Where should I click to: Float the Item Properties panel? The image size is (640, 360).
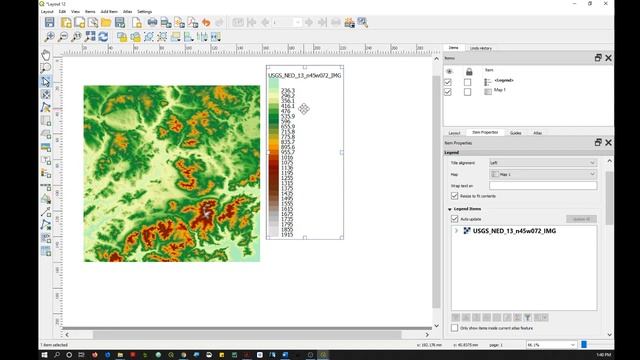pos(598,142)
